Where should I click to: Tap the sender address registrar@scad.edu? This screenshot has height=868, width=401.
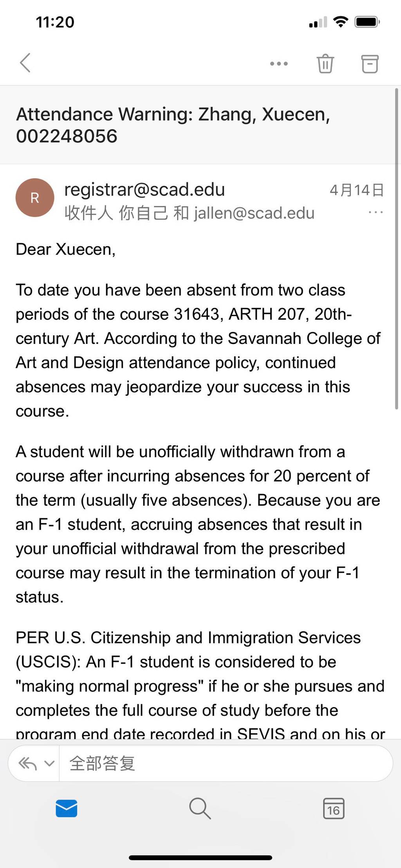(145, 190)
